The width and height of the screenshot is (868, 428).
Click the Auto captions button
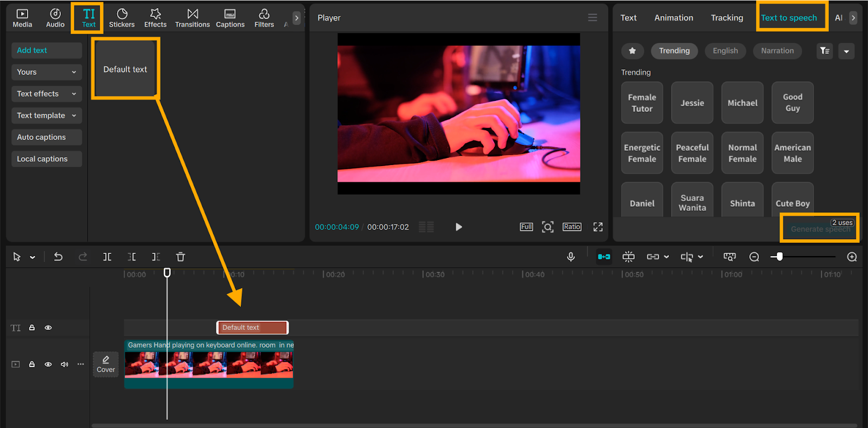click(46, 137)
